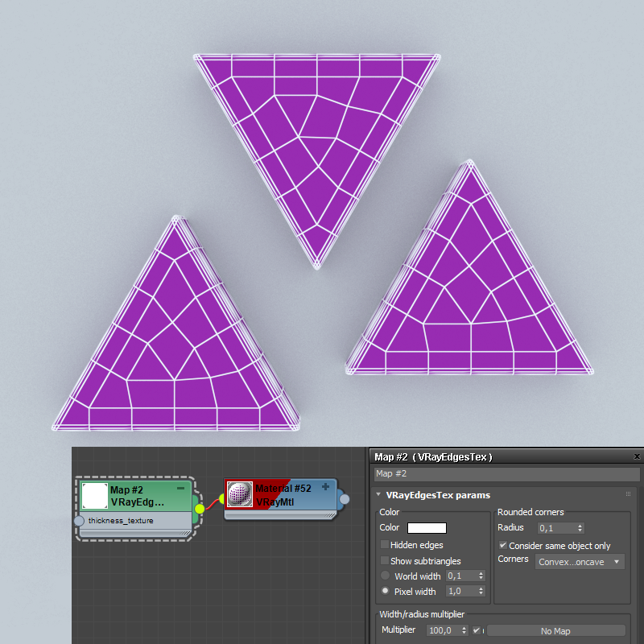
Task: Select the Map #2 VRayEdg... node title
Action: pos(137,496)
